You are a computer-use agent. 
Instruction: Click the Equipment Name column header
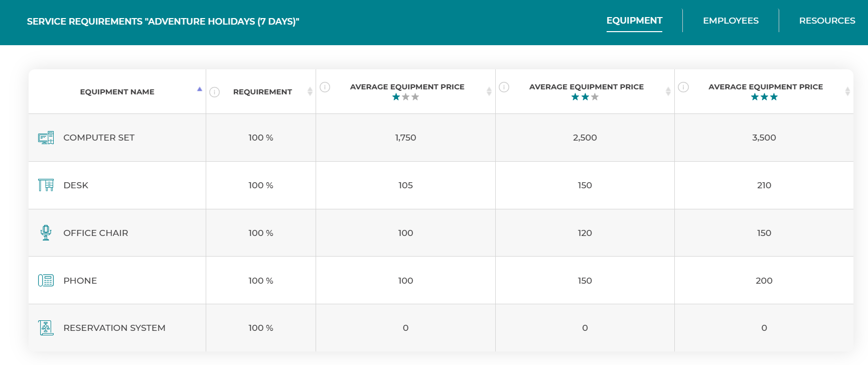coord(117,92)
